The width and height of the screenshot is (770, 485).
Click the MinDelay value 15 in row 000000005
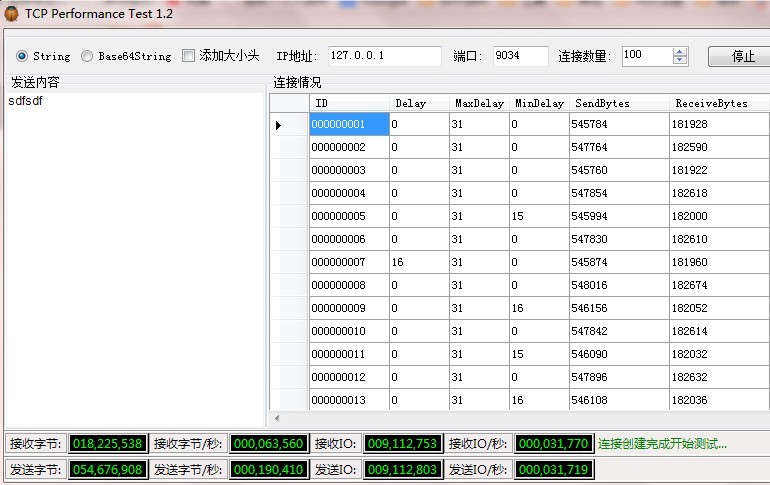click(539, 216)
